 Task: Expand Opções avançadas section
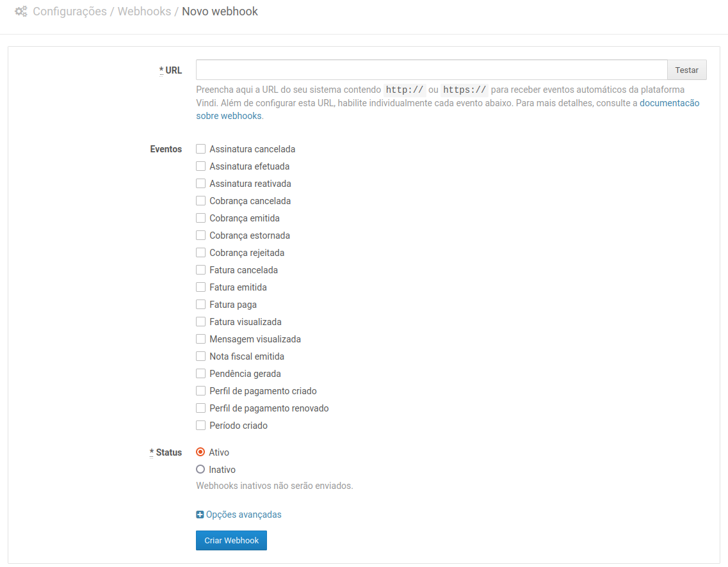click(x=243, y=515)
